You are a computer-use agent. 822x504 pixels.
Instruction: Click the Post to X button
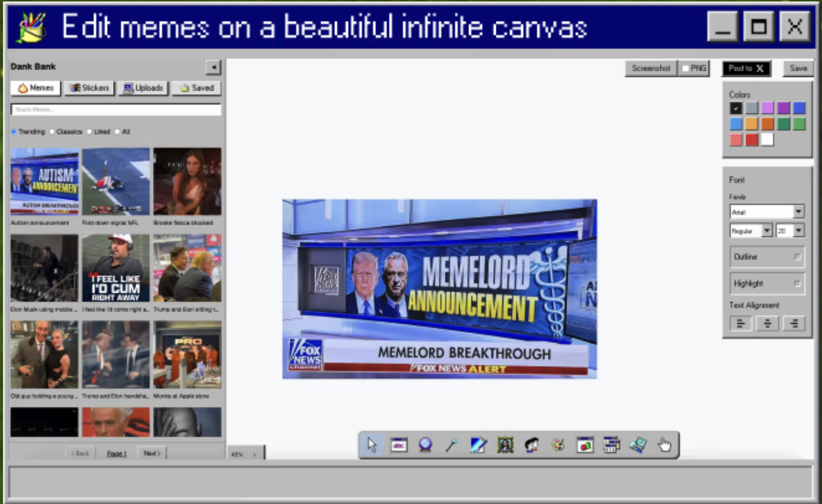tap(746, 68)
